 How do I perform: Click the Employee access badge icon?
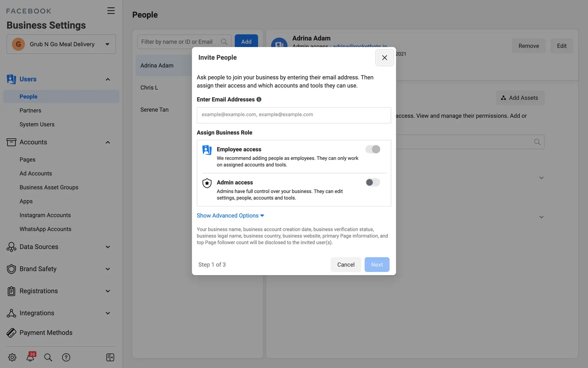click(207, 150)
